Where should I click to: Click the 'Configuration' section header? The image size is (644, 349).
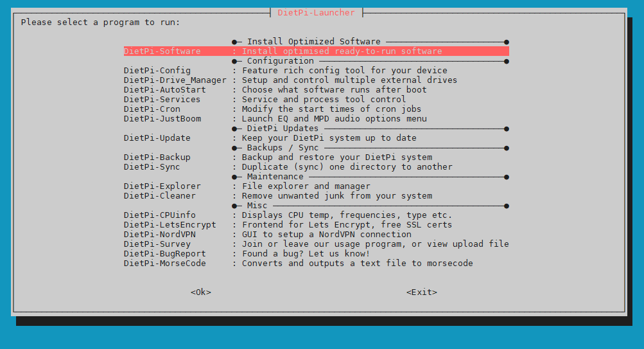tap(280, 61)
